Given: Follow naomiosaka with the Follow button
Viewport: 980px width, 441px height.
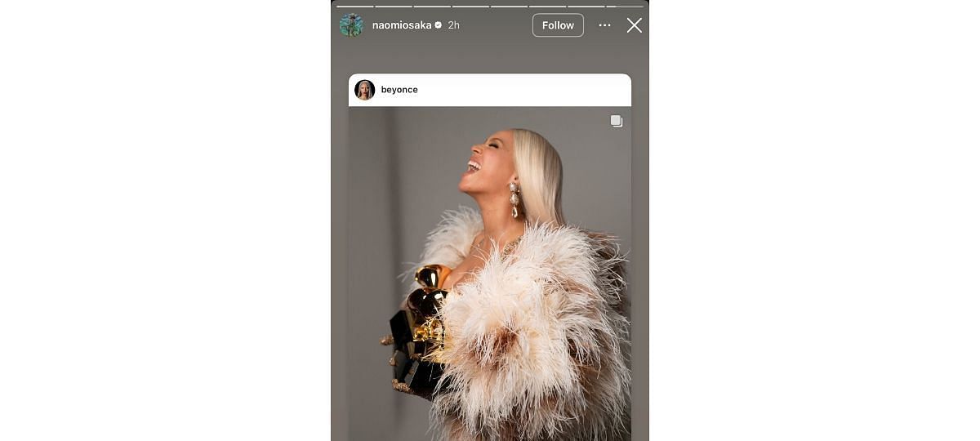Looking at the screenshot, I should coord(558,25).
